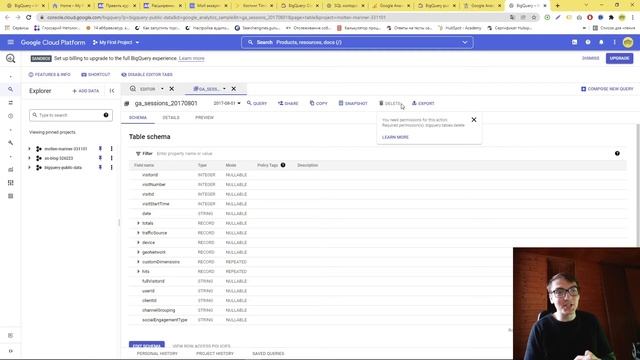Image resolution: width=640 pixels, height=360 pixels.
Task: Open a new browser tab with plus
Action: click(558, 5)
